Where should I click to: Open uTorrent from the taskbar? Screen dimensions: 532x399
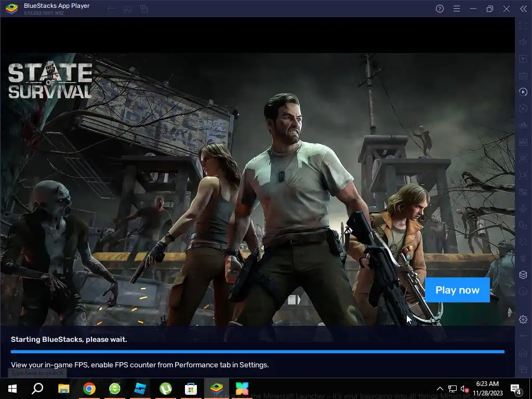click(x=166, y=389)
